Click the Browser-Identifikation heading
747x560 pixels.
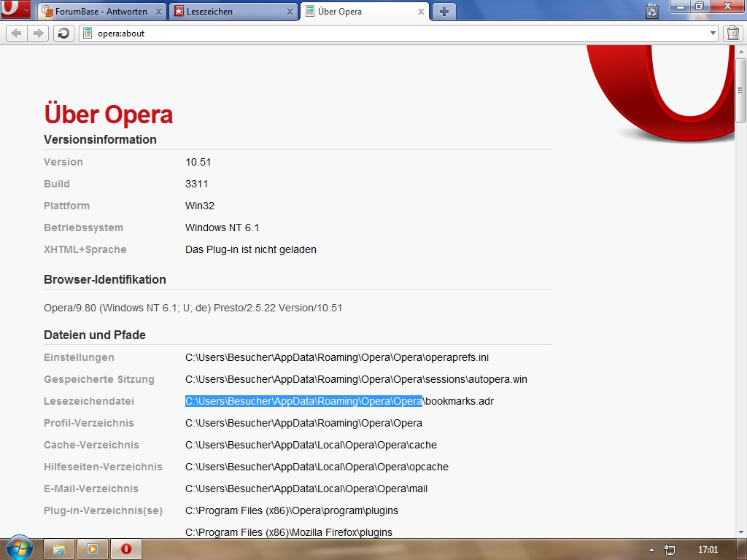tap(105, 279)
